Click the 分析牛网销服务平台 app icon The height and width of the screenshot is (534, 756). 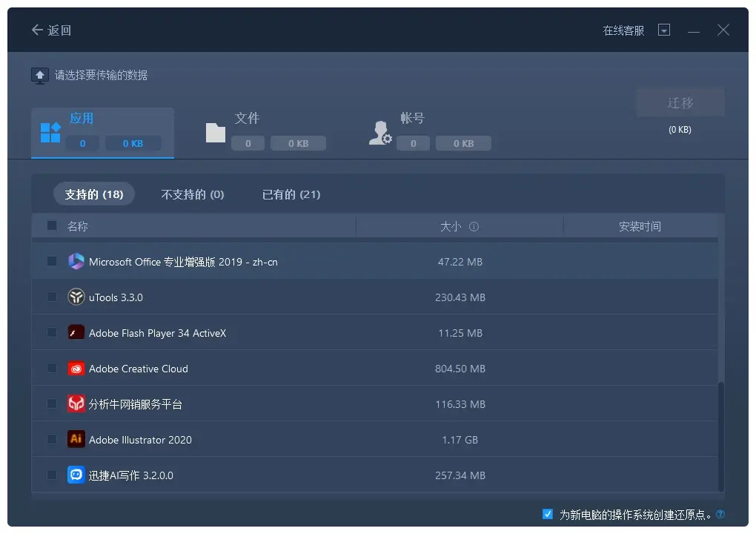click(x=76, y=403)
